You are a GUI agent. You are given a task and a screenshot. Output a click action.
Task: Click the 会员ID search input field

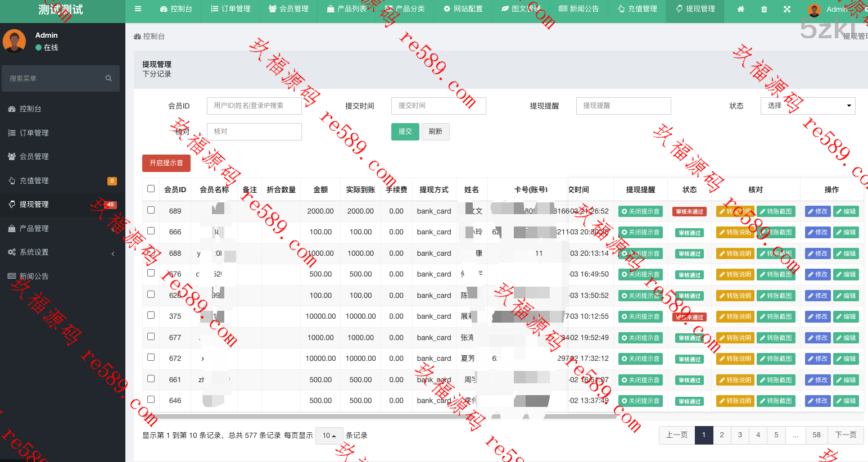tap(254, 106)
